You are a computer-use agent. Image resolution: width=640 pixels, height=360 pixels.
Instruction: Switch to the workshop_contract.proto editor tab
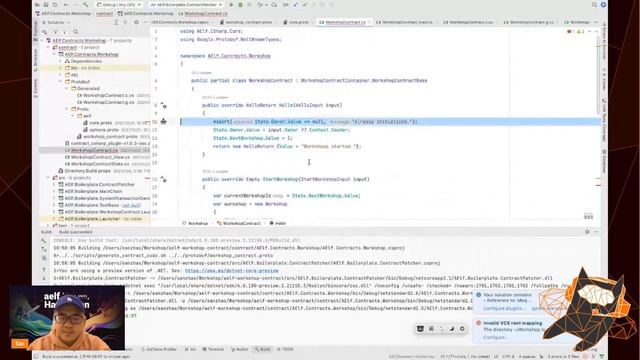(248, 22)
